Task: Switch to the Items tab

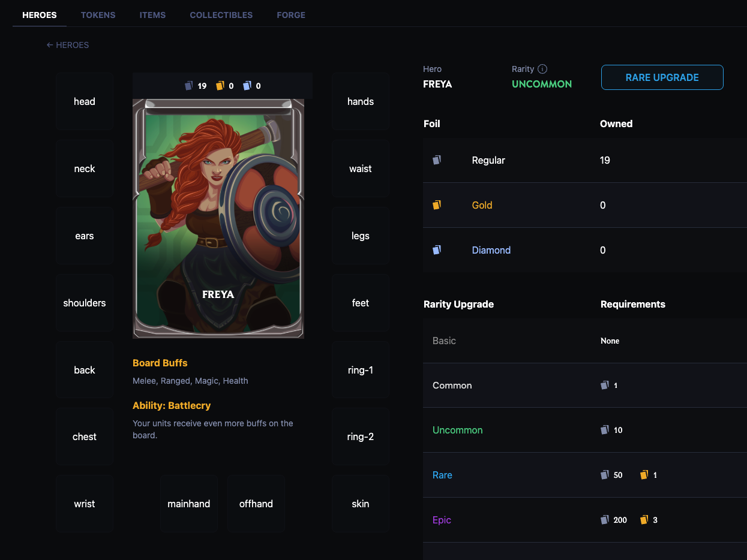Action: tap(152, 15)
